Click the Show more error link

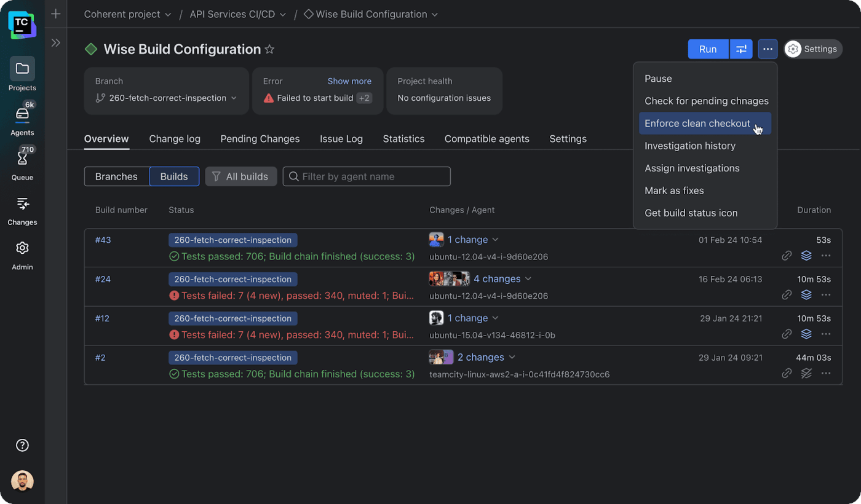[x=349, y=81]
